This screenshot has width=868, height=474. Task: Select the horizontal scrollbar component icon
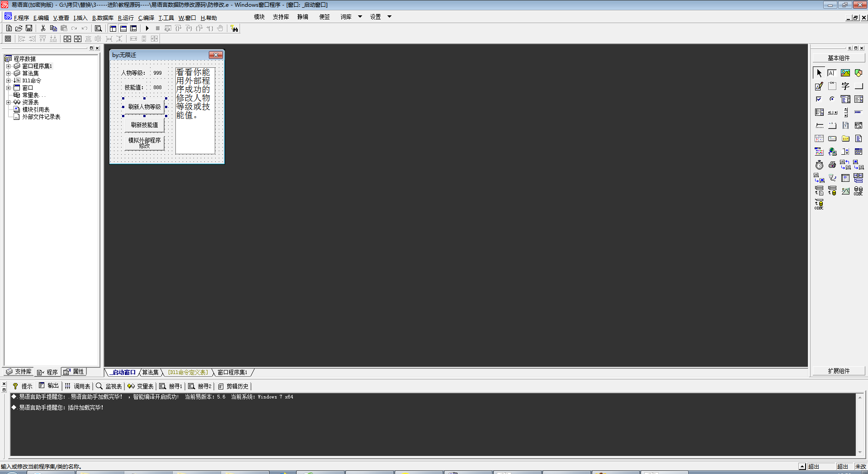pos(832,112)
